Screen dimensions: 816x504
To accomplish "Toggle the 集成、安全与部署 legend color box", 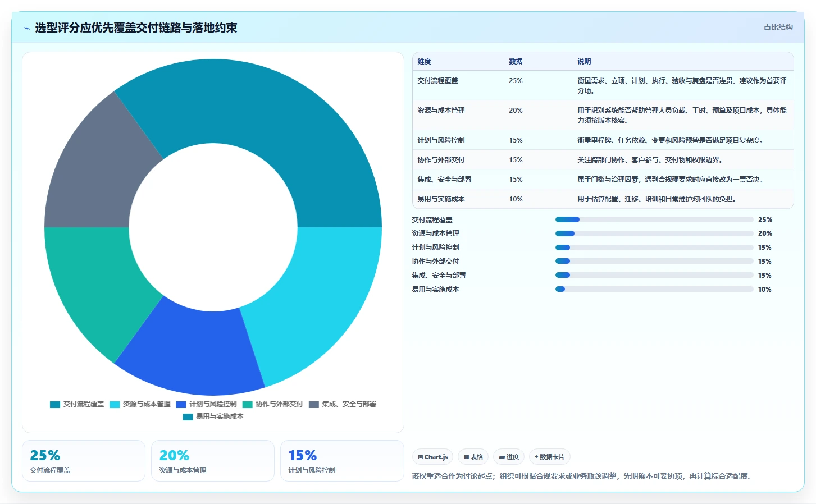I will (313, 404).
